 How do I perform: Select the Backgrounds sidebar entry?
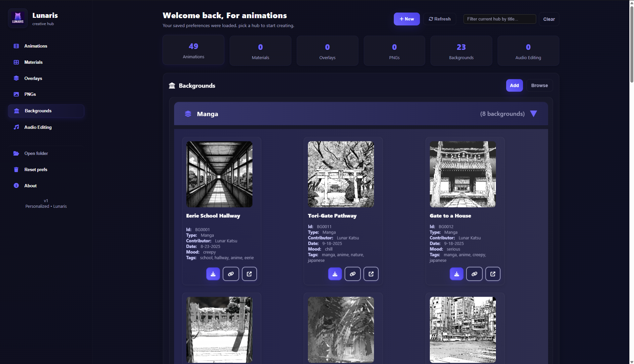38,111
